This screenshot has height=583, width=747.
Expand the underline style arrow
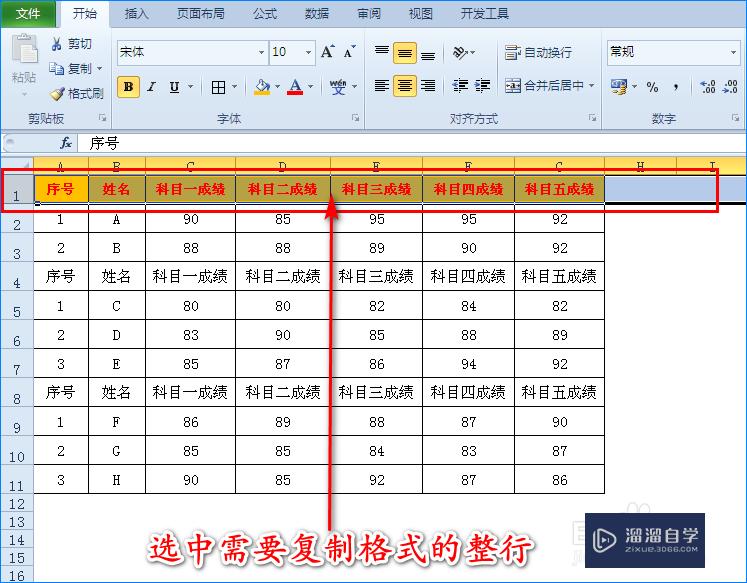coord(191,87)
